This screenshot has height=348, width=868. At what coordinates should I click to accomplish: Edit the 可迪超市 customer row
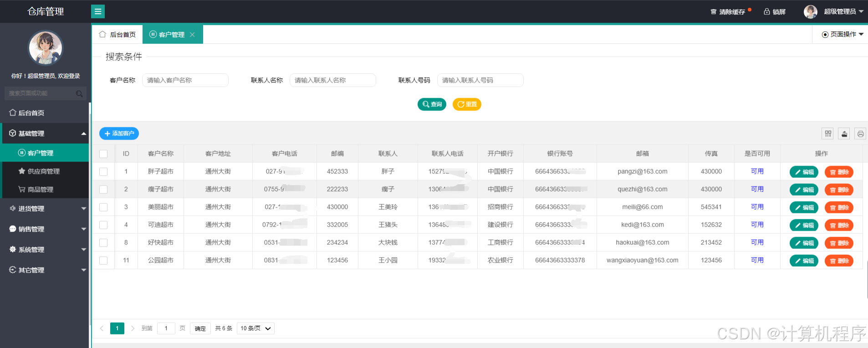pos(804,225)
